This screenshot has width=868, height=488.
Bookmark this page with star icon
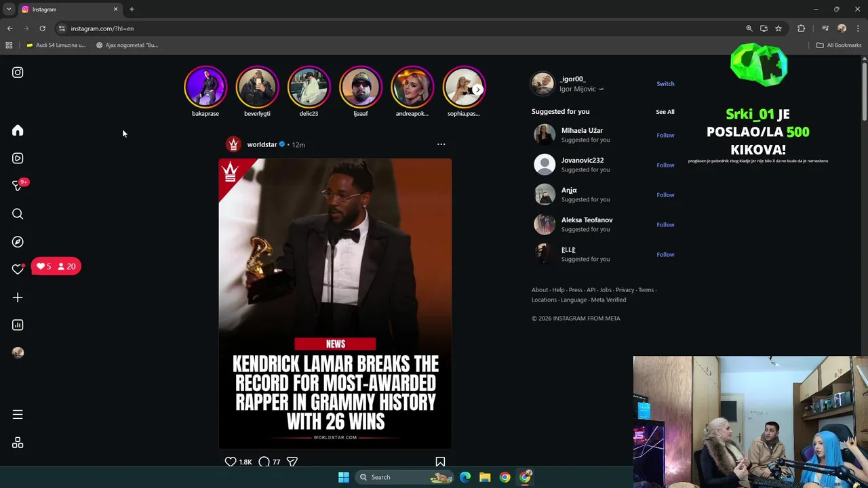coord(778,28)
